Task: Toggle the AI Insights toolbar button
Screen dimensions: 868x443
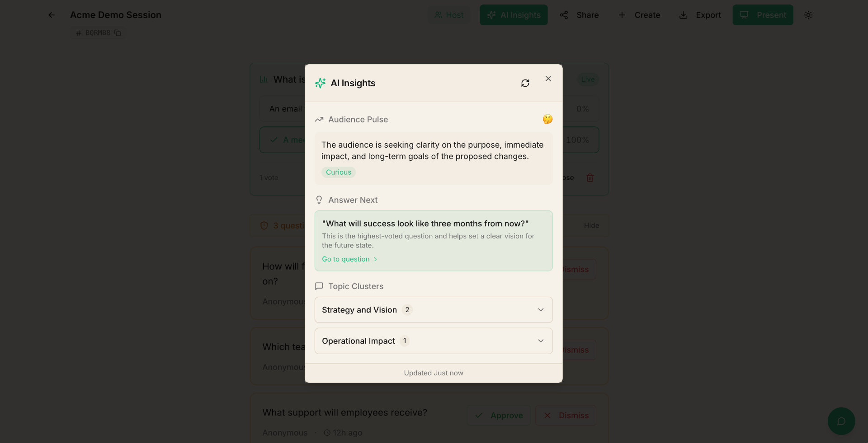Action: [514, 15]
